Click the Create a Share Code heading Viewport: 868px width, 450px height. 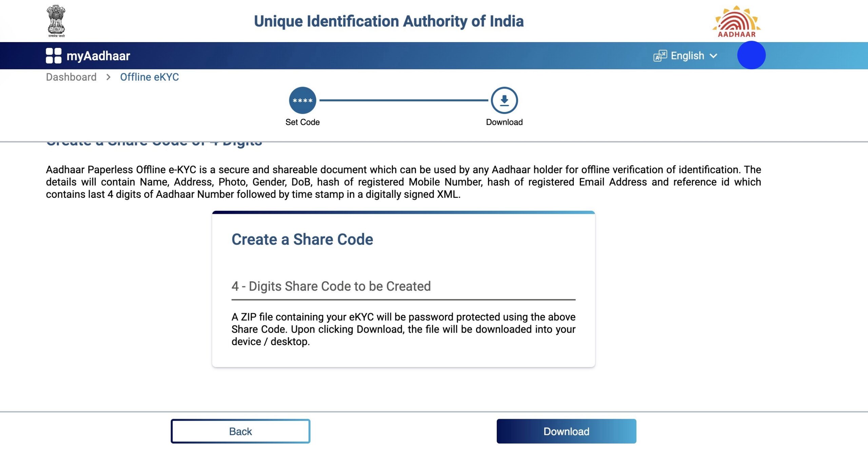pyautogui.click(x=302, y=239)
